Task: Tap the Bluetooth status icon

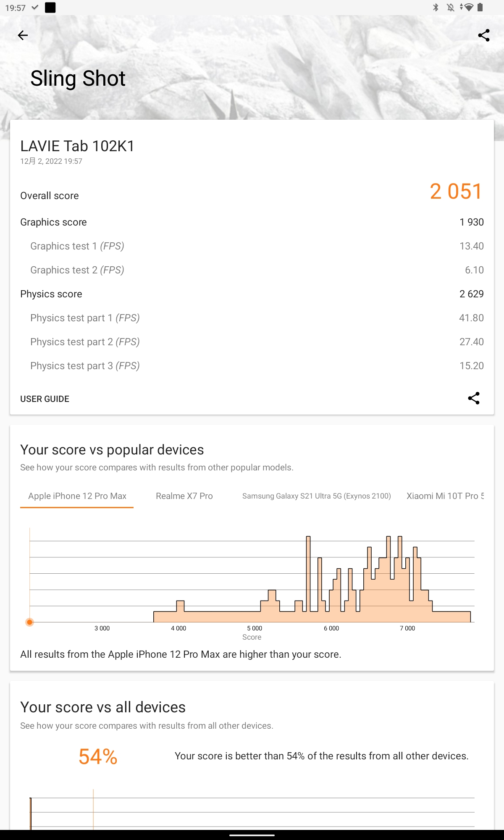Action: click(x=436, y=8)
